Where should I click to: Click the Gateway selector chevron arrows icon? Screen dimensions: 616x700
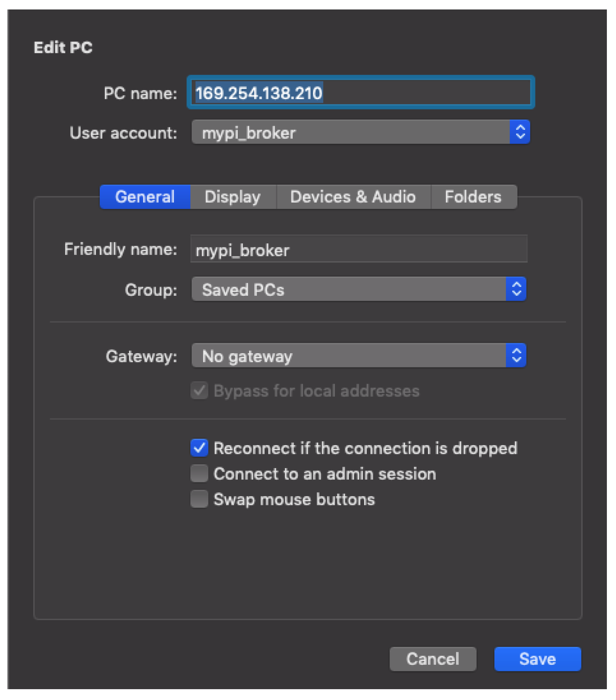click(516, 355)
